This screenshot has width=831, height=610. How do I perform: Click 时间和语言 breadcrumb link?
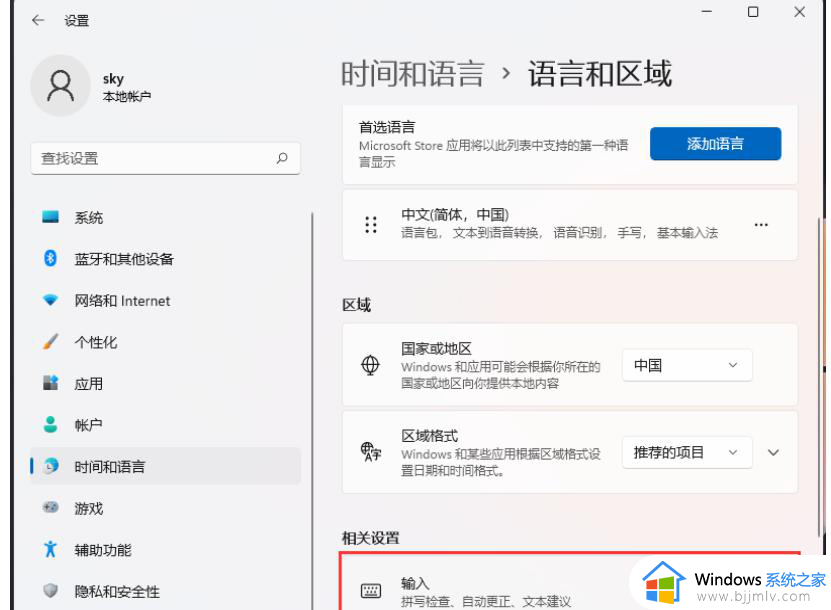click(x=412, y=73)
